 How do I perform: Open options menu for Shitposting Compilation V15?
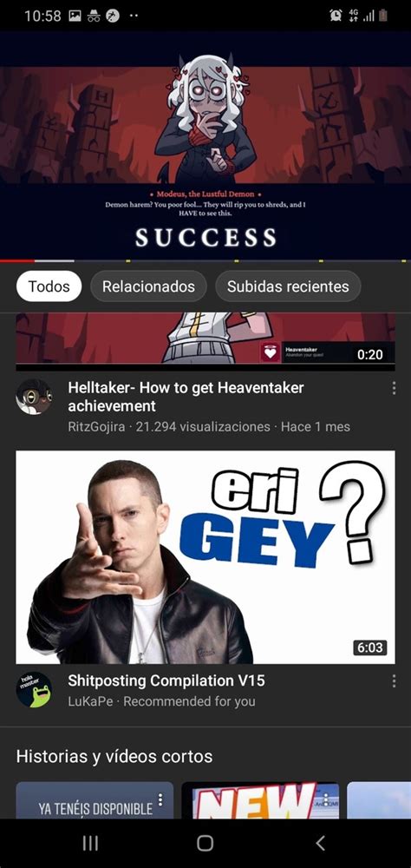394,681
